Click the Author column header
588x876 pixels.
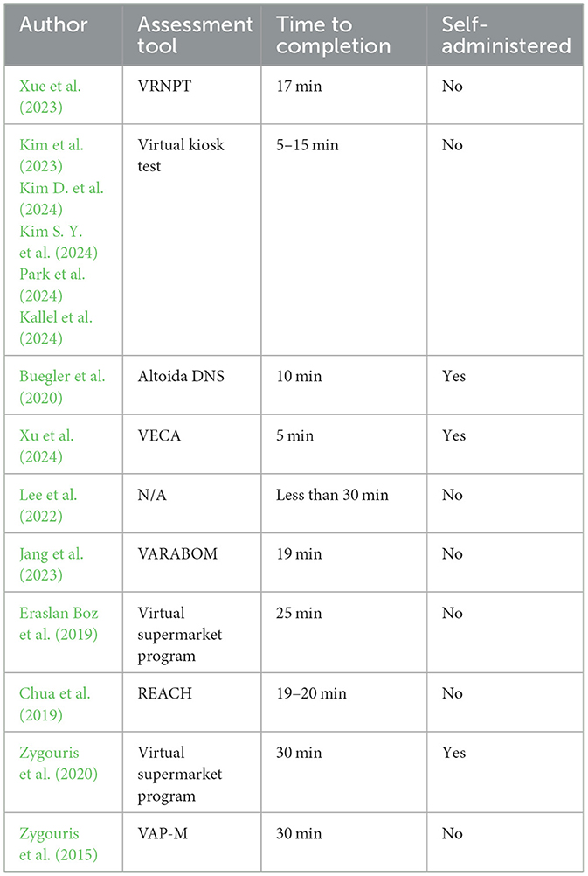(54, 24)
